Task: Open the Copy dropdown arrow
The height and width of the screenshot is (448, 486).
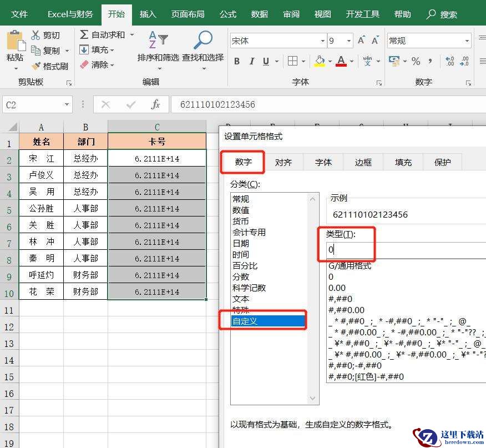Action: [x=67, y=51]
